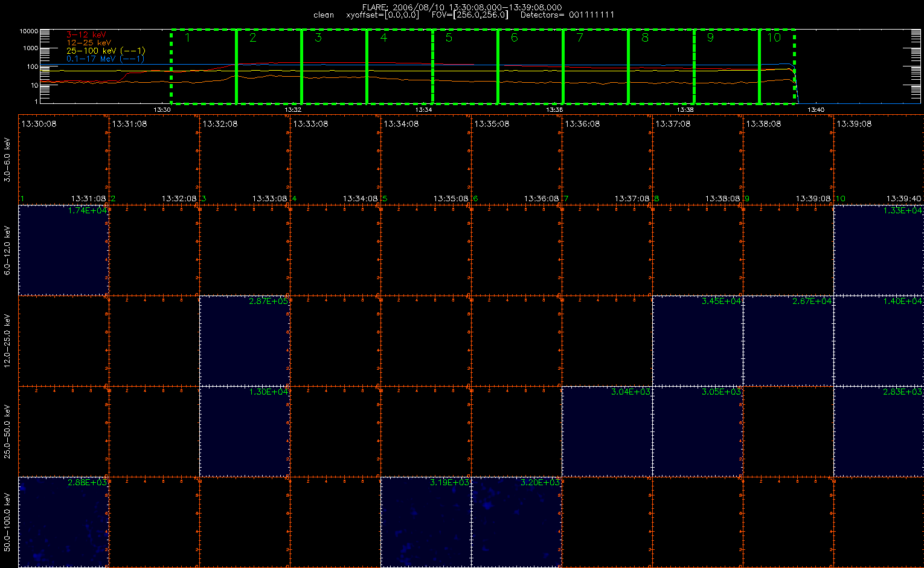
Task: Select interval 1 marker in the light curve
Action: click(x=187, y=37)
